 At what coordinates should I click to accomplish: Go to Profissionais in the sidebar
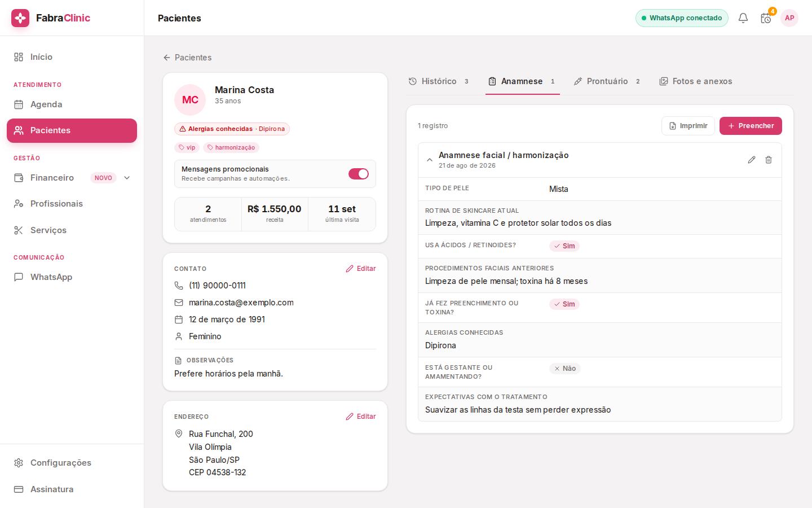(x=72, y=204)
